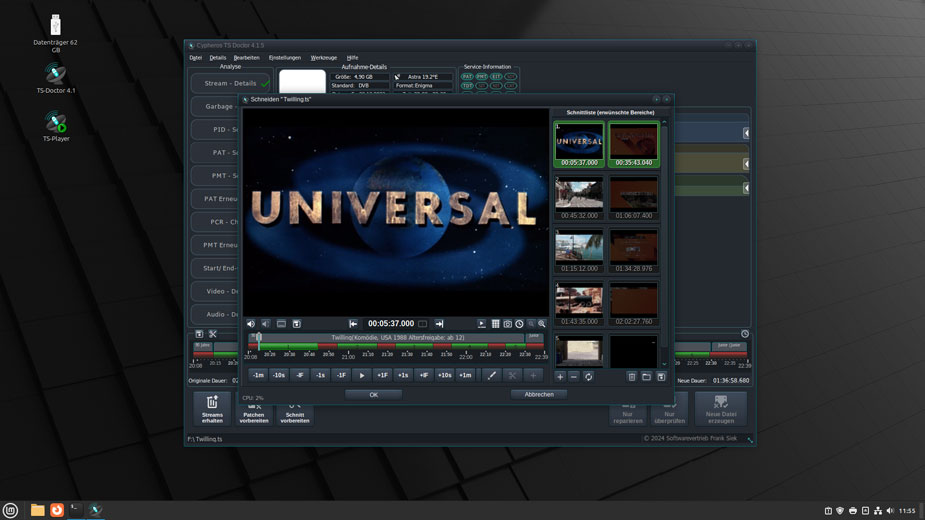Toggle the PAT service information indicator

467,77
